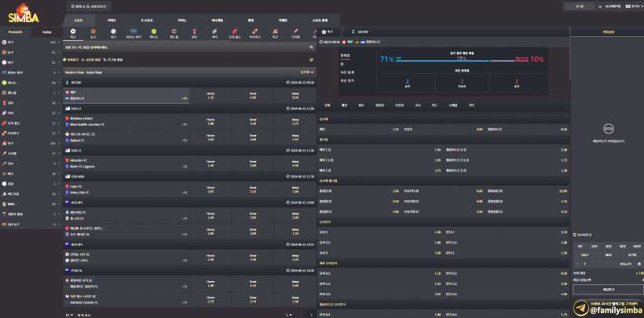Open 3x3 basketball category in sidebar
Image resolution: width=644 pixels, height=318 pixels.
[x=31, y=225]
